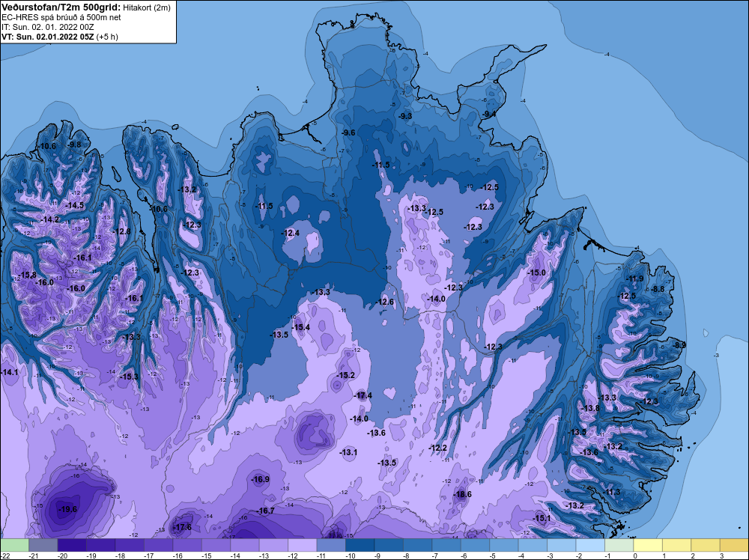Click the legend swatch labeled -5
749x560 pixels.
(x=504, y=545)
